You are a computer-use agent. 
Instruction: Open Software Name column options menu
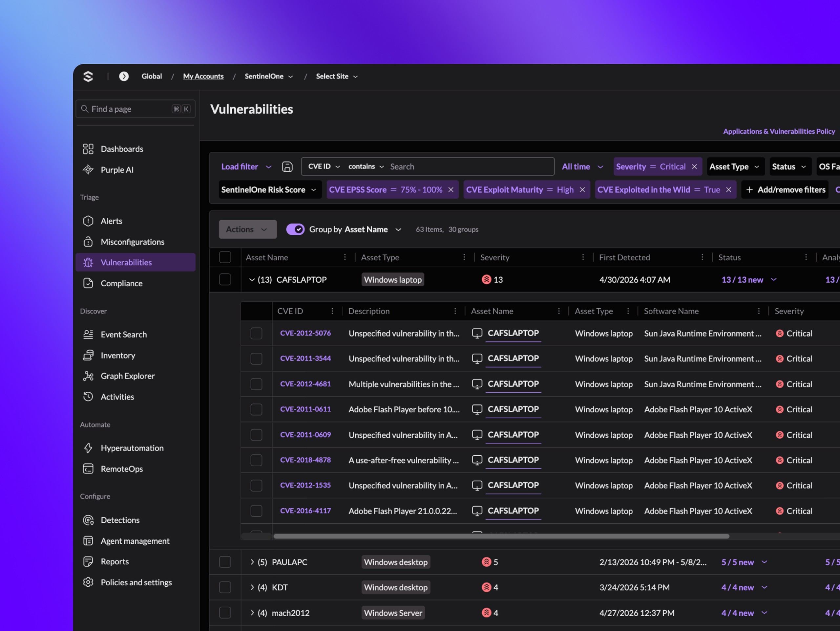(759, 311)
